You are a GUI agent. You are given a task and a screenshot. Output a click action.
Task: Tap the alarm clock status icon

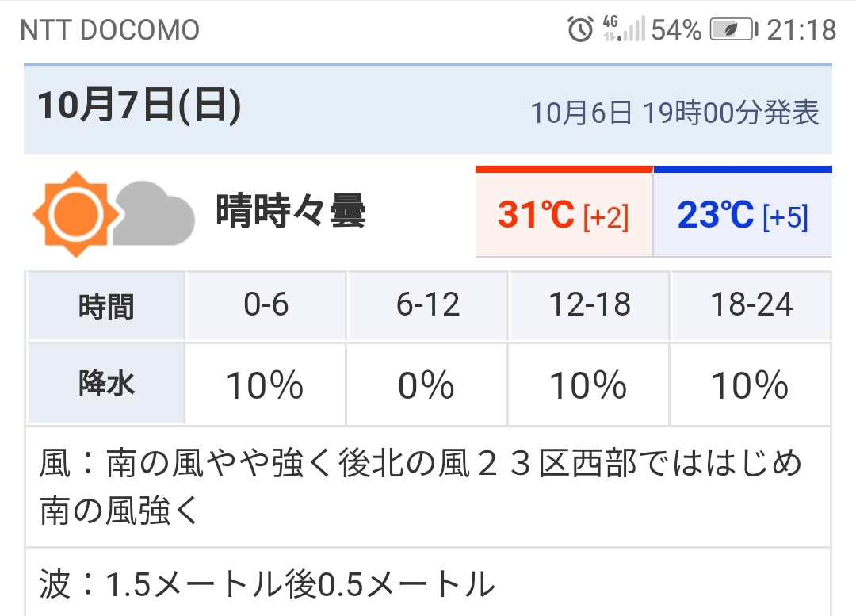pyautogui.click(x=581, y=30)
